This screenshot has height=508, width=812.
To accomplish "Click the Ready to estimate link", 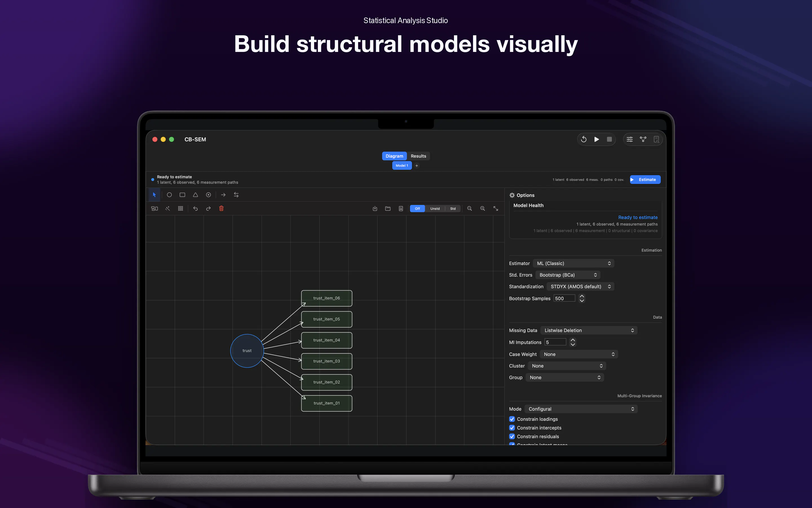I will [638, 217].
